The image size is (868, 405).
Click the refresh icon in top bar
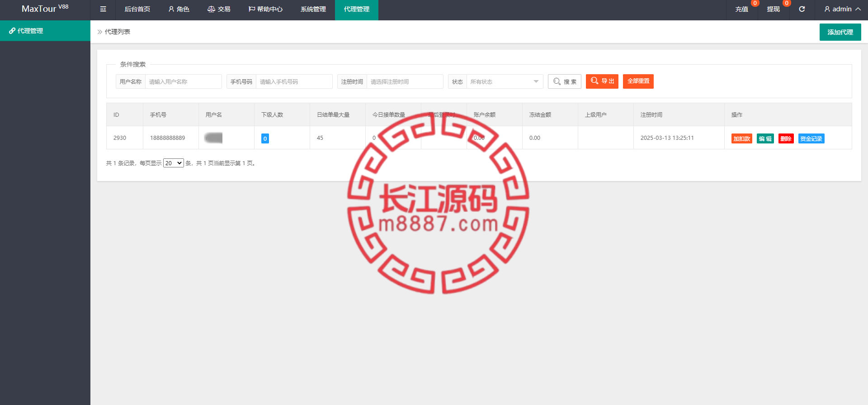pos(802,9)
